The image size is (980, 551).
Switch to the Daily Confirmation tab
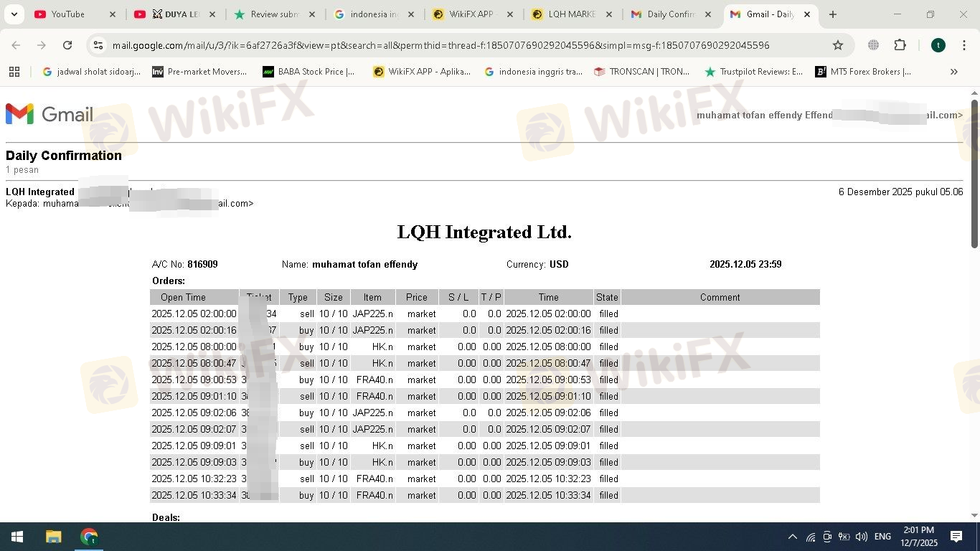670,14
